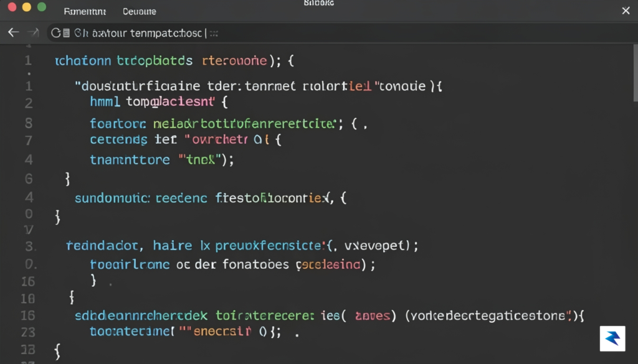This screenshot has width=638, height=364.
Task: Go forward with the right arrow
Action: 33,32
